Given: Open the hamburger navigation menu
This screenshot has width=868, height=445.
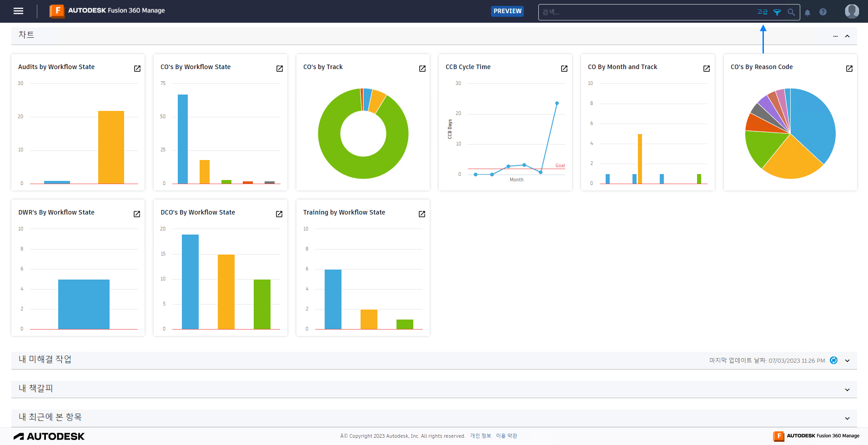Looking at the screenshot, I should click(x=18, y=11).
